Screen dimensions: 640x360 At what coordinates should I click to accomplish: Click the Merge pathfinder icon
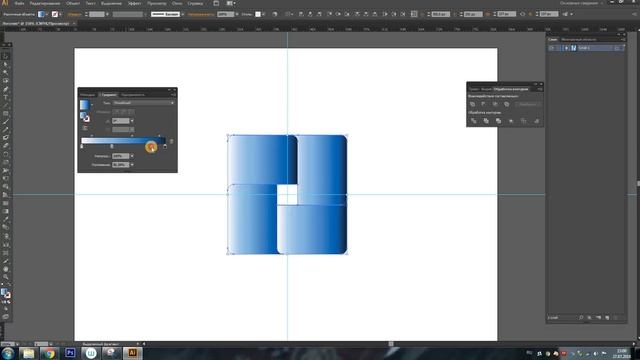tap(498, 121)
